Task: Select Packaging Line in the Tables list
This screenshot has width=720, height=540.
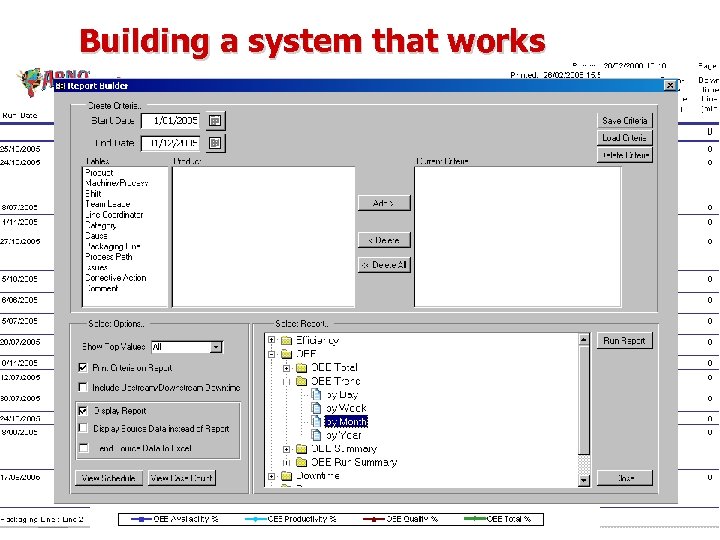Action: (112, 246)
